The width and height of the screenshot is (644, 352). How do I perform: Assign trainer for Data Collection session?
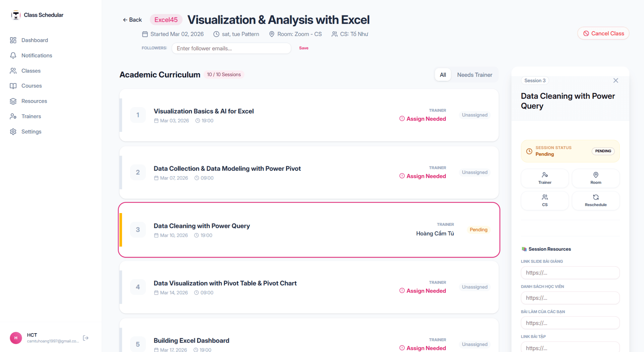tap(423, 176)
